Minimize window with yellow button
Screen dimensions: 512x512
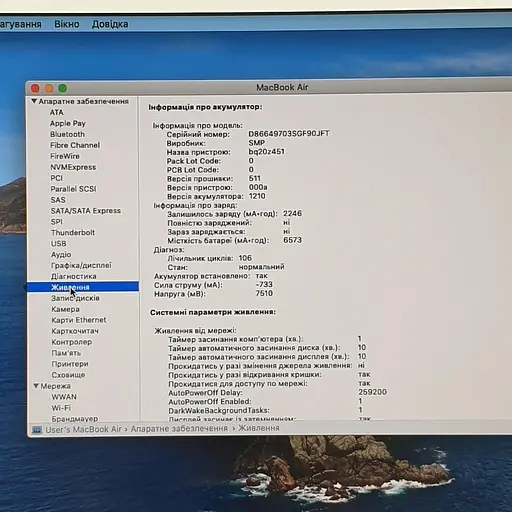[49, 88]
